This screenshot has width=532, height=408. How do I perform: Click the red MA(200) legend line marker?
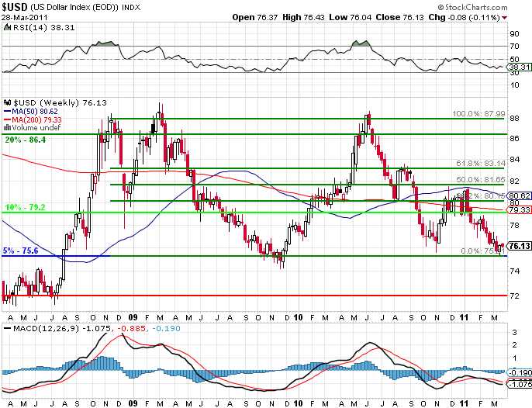(x=7, y=119)
